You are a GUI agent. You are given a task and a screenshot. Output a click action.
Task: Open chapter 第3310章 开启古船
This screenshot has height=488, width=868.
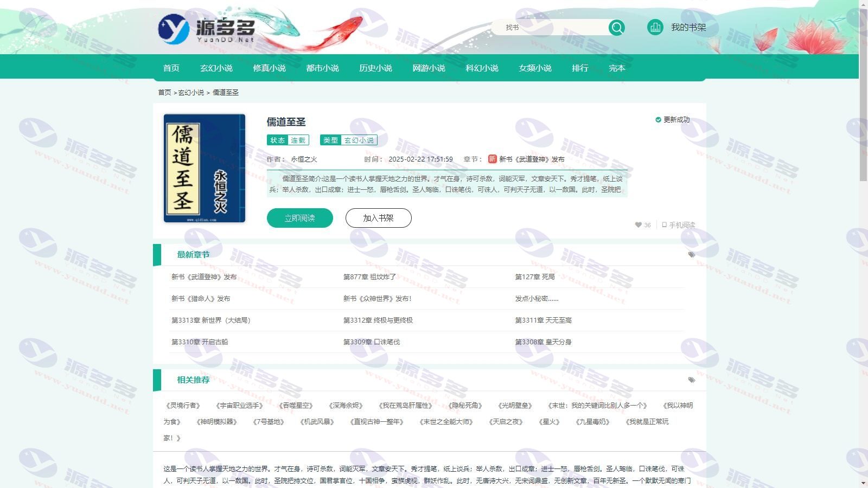pyautogui.click(x=200, y=342)
